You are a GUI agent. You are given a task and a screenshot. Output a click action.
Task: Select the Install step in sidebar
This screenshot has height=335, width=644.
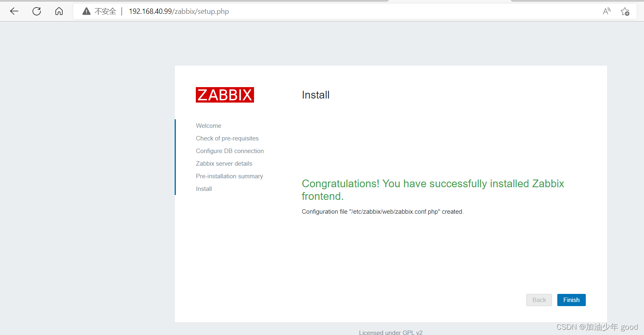[x=204, y=189]
